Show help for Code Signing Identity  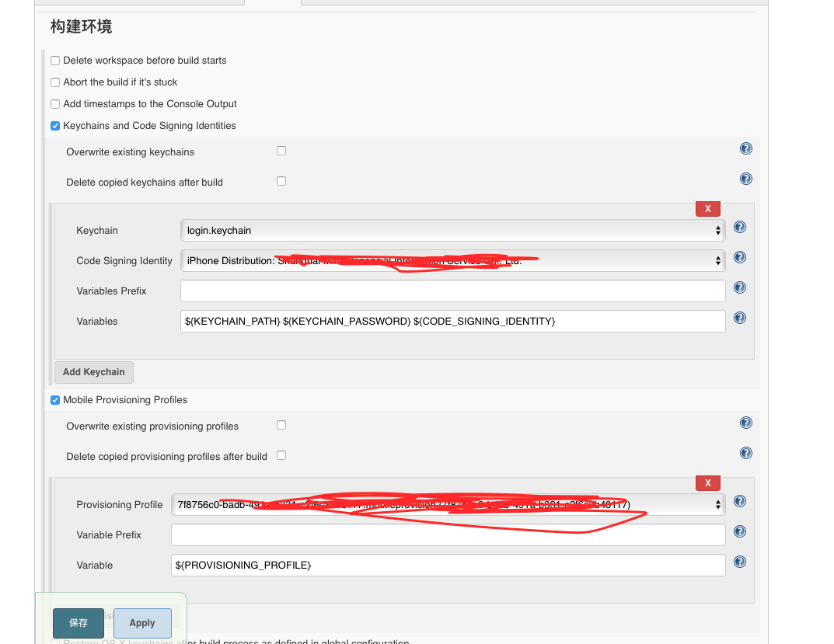click(739, 257)
